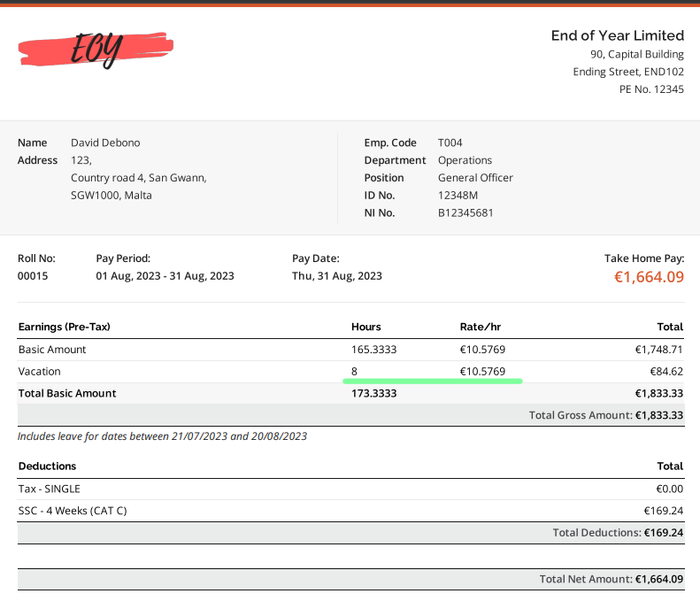Click Basic Amount hours '165.3333'
Screen dimensions: 700x609
tap(373, 350)
